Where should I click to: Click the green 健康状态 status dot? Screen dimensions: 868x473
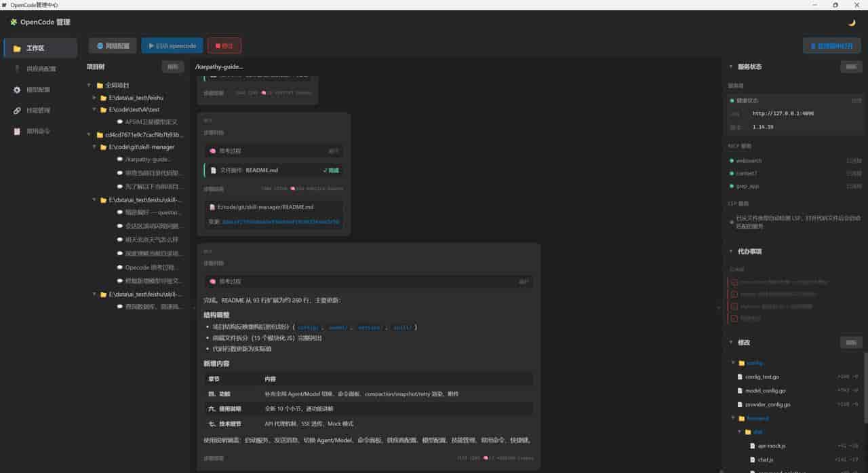pos(732,100)
